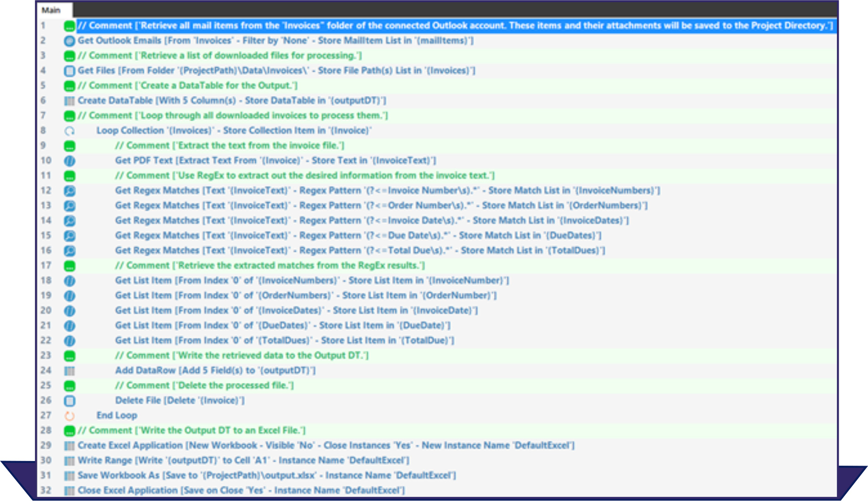This screenshot has width=868, height=501.
Task: Select the Write Range command on line 30
Action: (x=243, y=460)
